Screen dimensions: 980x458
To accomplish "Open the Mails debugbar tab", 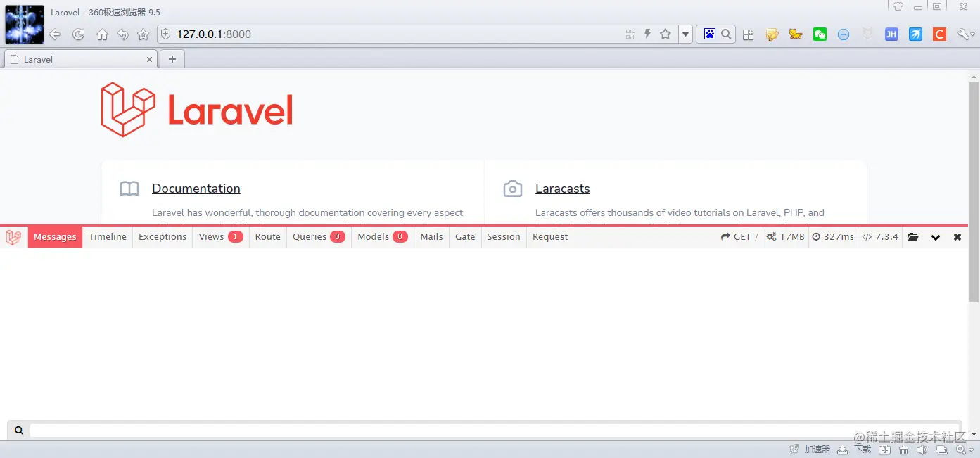I will (432, 237).
